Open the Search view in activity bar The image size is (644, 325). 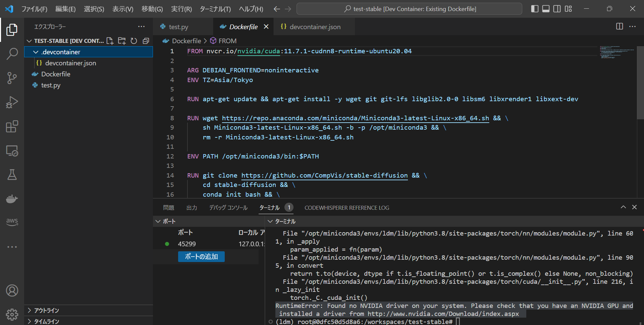point(12,54)
